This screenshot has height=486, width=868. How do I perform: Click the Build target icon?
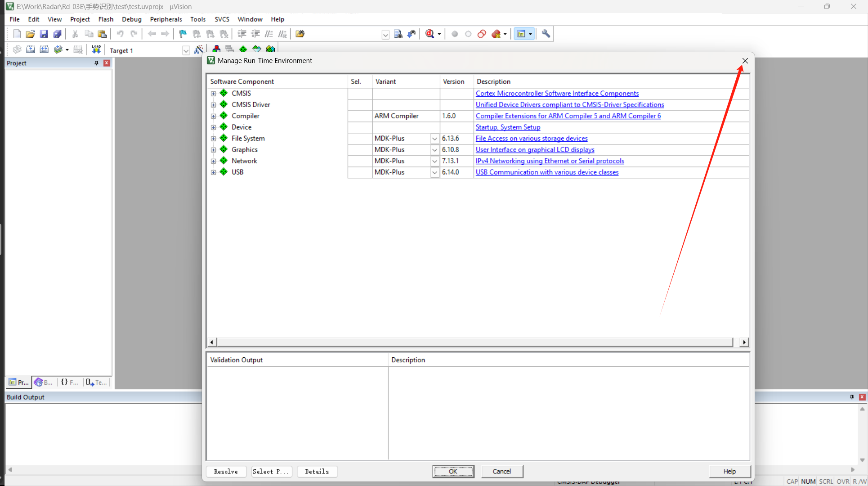(x=31, y=49)
